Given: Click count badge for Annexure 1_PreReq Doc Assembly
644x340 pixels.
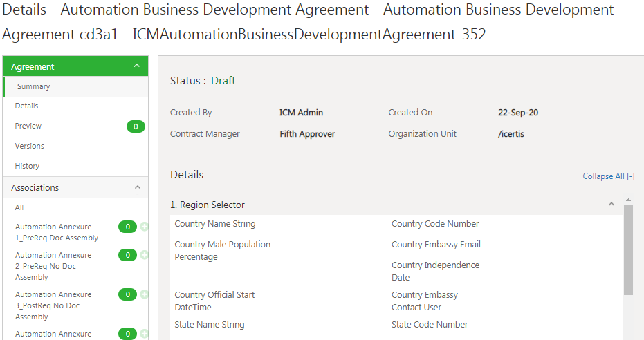Looking at the screenshot, I should pyautogui.click(x=127, y=227).
